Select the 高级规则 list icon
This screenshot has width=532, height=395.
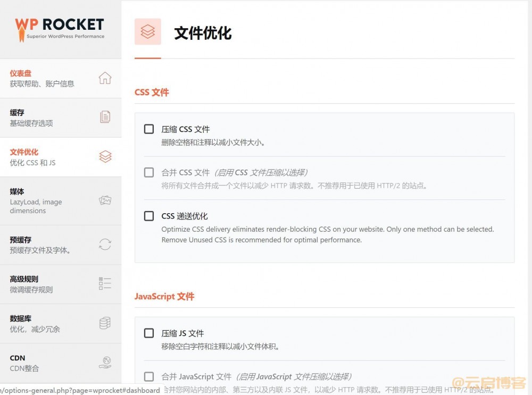pyautogui.click(x=105, y=283)
